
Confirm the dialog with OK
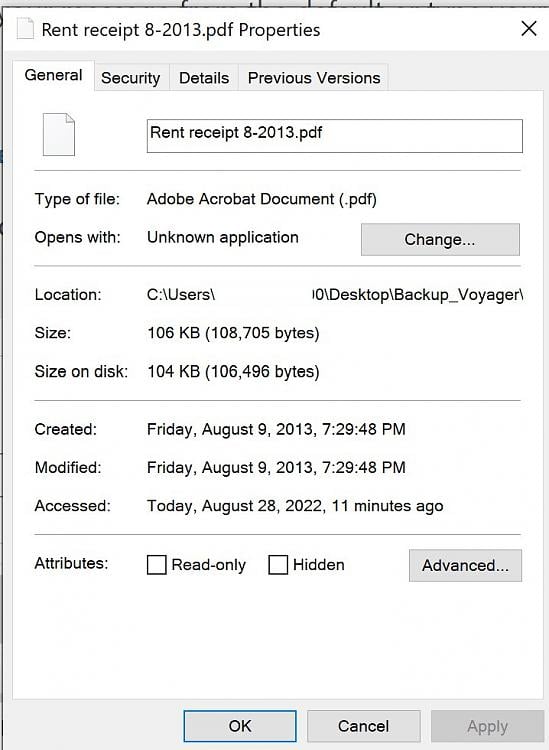pos(240,726)
